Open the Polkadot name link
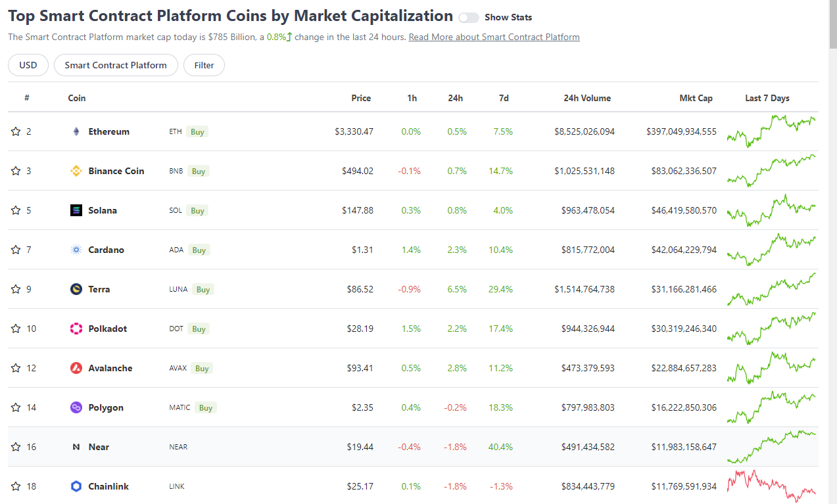This screenshot has height=504, width=837. 108,329
